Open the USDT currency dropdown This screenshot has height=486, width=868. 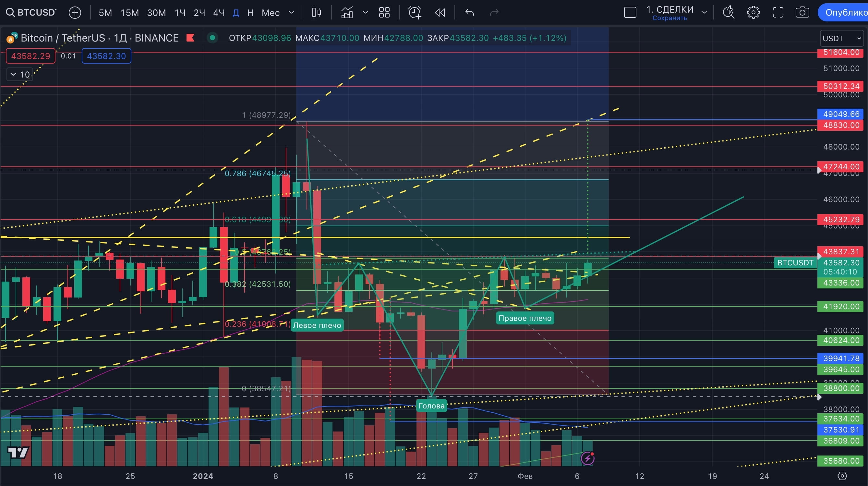[841, 38]
